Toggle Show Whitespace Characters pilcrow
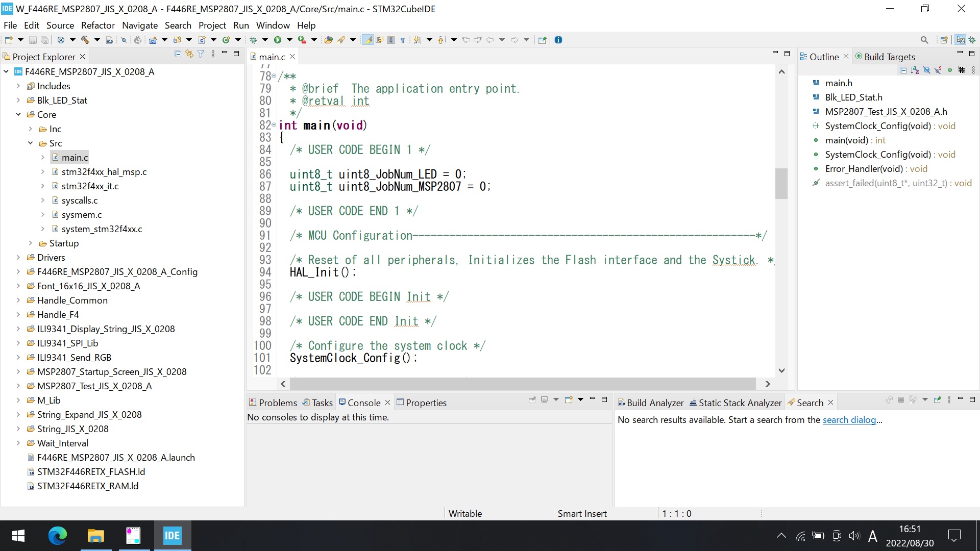The image size is (980, 551). click(403, 40)
